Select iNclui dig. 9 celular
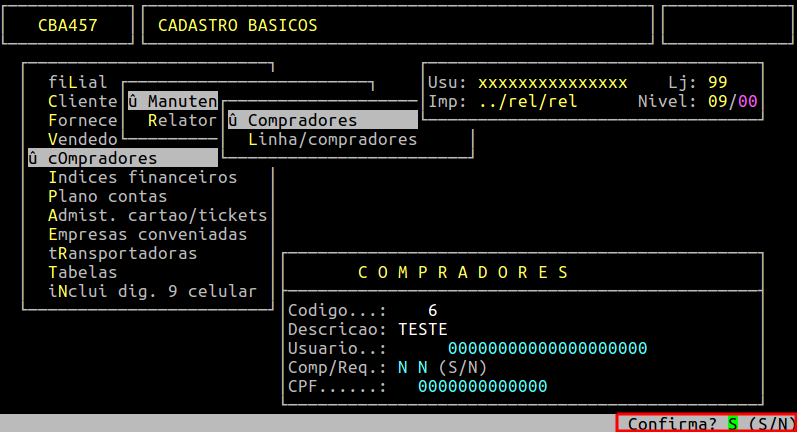The image size is (797, 432). tap(152, 291)
